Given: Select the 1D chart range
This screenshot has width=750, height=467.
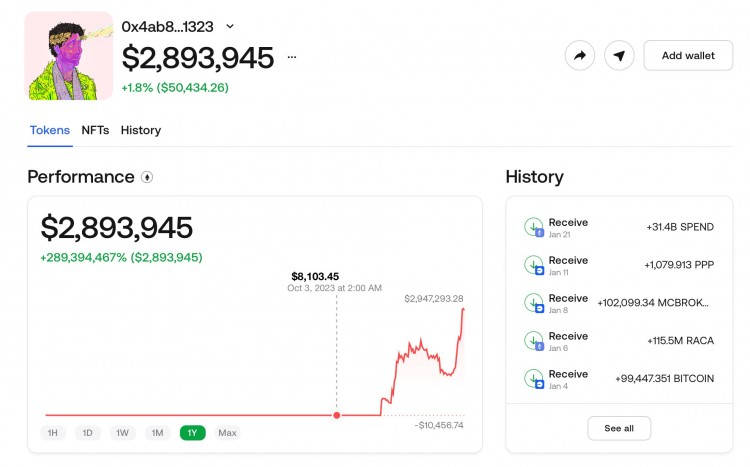Looking at the screenshot, I should pyautogui.click(x=88, y=433).
